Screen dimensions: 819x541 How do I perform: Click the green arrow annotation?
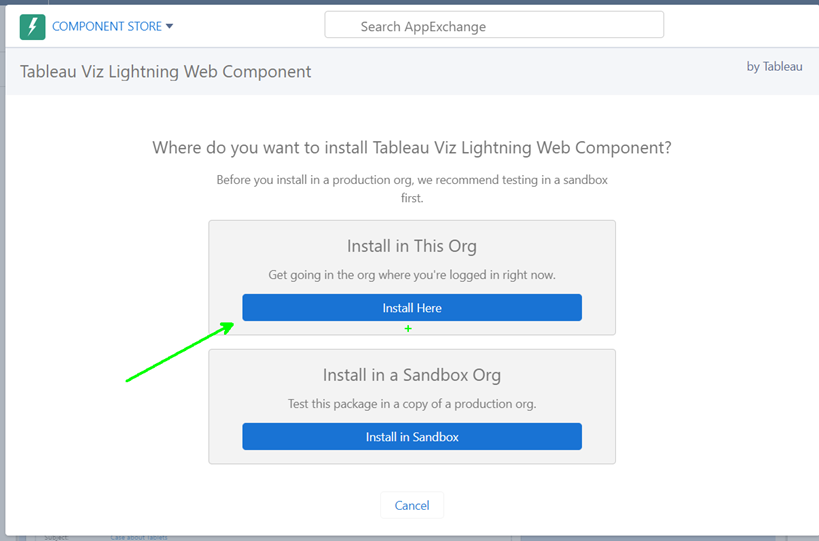point(180,352)
